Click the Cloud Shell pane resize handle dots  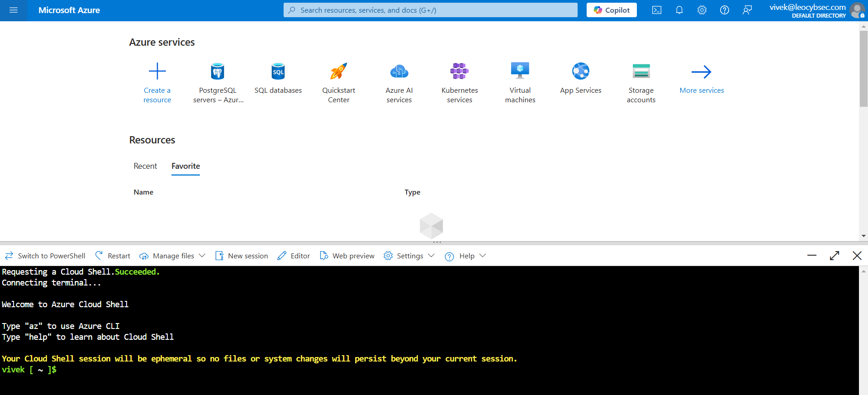click(x=437, y=243)
